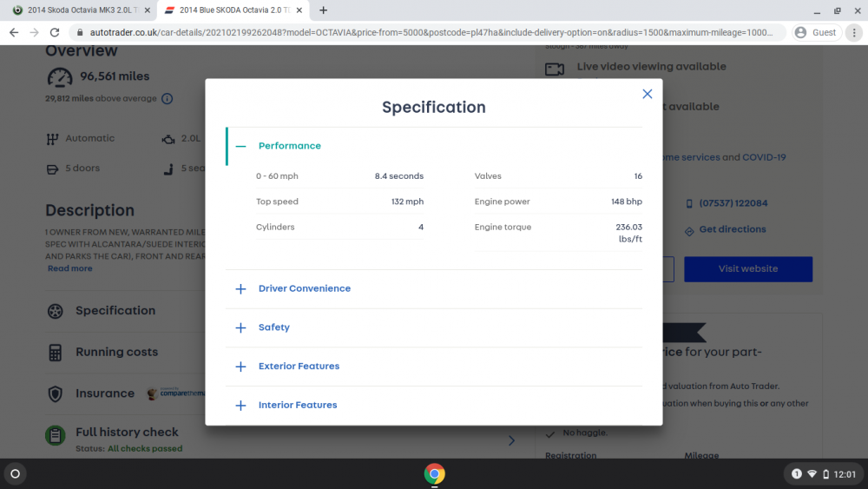868x489 pixels.
Task: Click the 96,561 miles text
Action: tap(115, 76)
